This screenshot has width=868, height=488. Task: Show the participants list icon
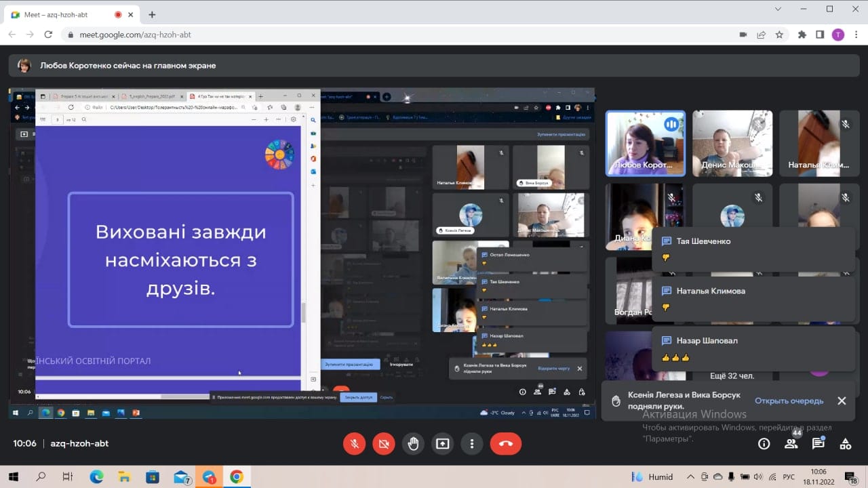click(791, 444)
